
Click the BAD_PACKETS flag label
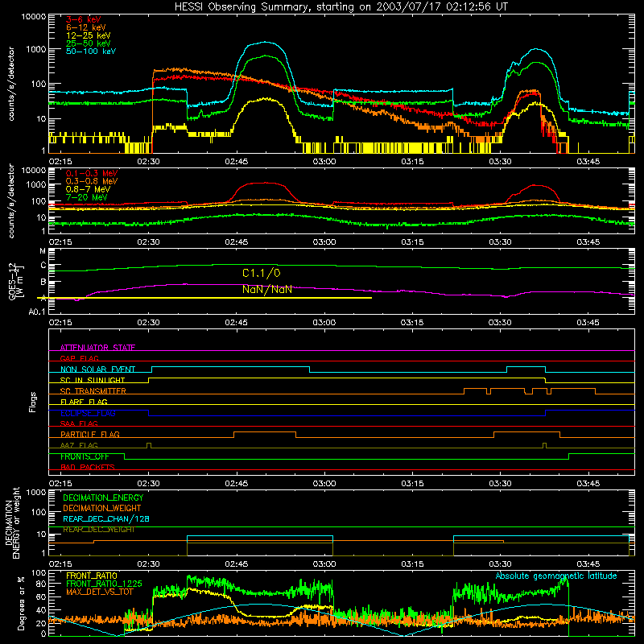coord(88,467)
